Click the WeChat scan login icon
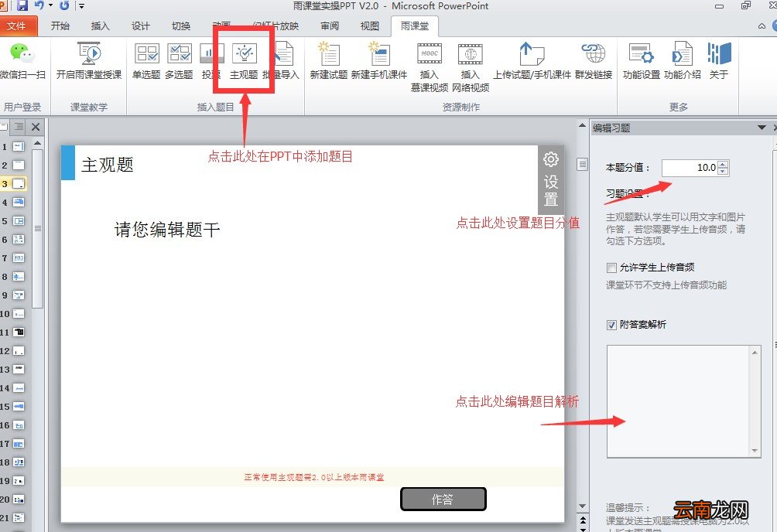The width and height of the screenshot is (777, 532). [x=22, y=53]
